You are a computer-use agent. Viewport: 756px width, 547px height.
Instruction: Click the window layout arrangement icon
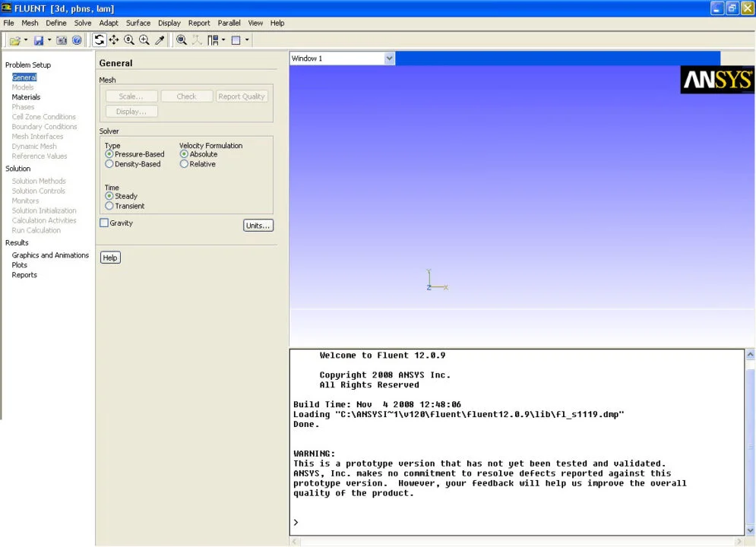(x=213, y=40)
